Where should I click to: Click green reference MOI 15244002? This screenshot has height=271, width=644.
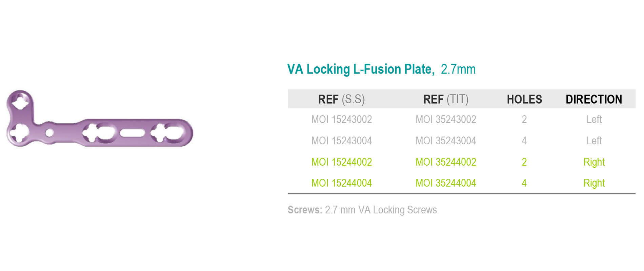click(342, 162)
